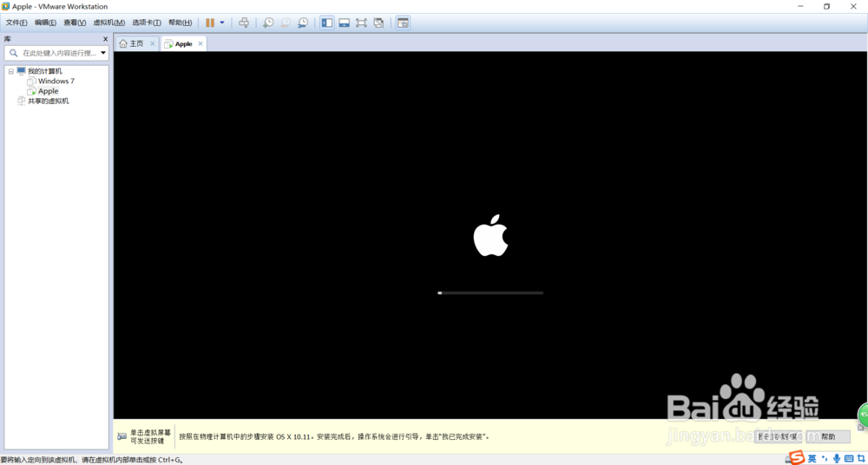Enter full screen mode icon
This screenshot has height=465, width=868.
pyautogui.click(x=361, y=23)
